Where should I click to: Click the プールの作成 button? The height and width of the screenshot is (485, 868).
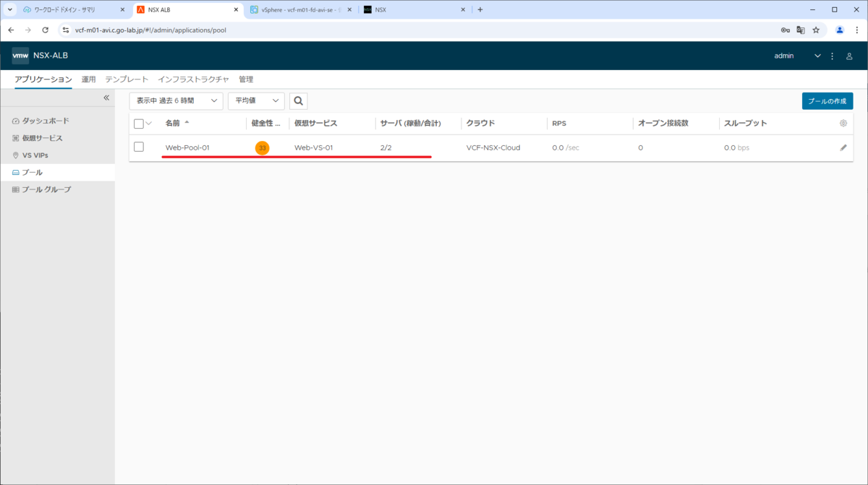[x=827, y=101]
